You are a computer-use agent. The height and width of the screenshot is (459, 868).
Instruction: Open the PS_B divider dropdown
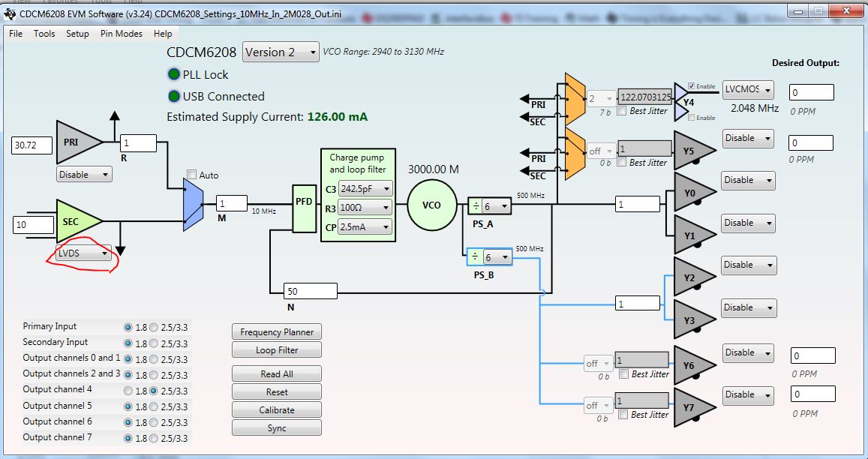496,257
